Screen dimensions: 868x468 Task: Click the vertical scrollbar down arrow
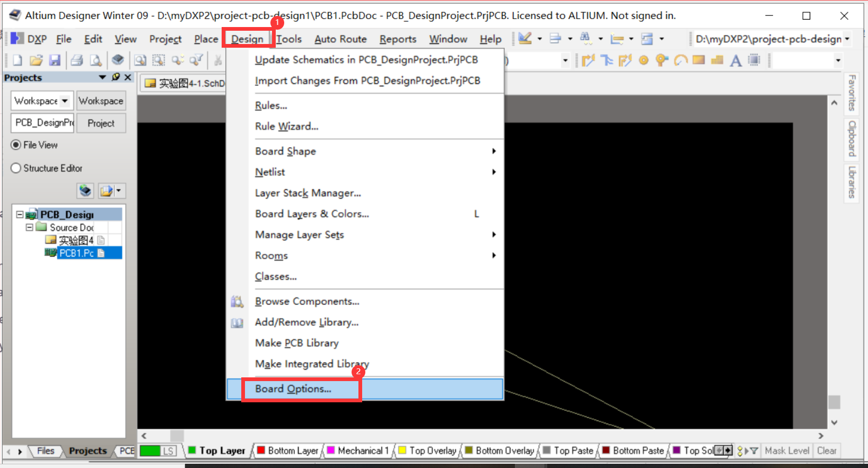[834, 422]
